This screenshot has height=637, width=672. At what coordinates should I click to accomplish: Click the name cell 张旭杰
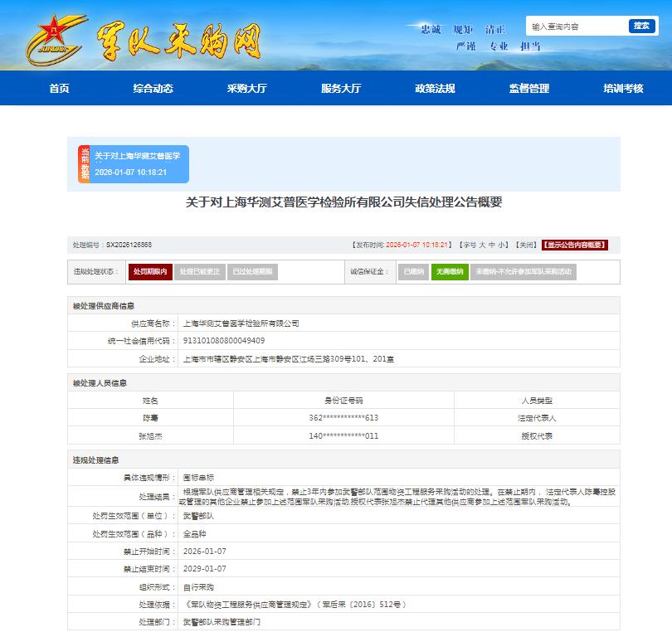150,436
